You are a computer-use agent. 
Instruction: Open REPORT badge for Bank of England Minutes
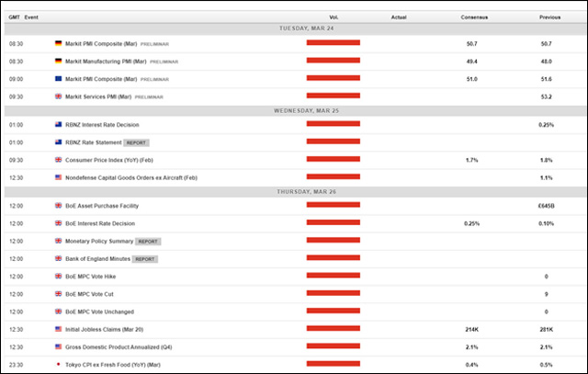pyautogui.click(x=145, y=259)
